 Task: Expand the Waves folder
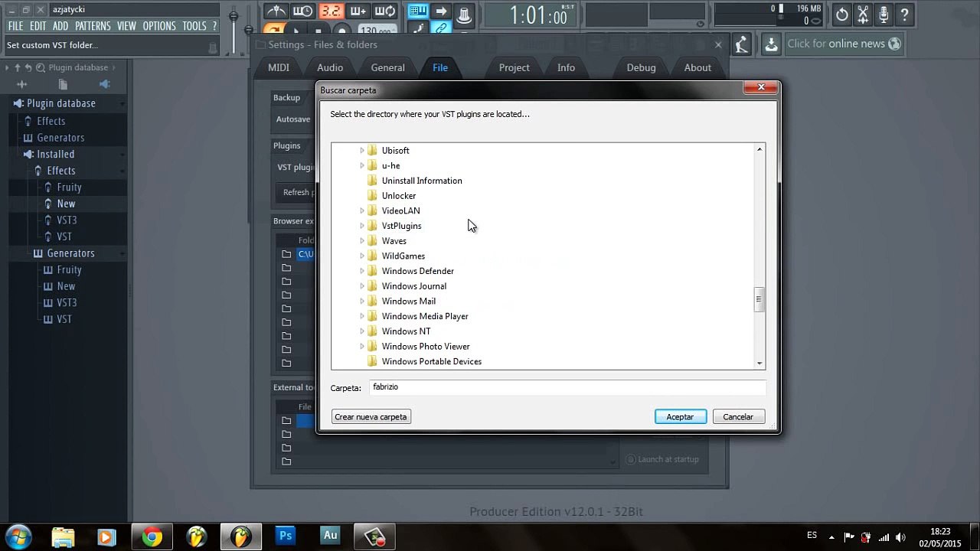(x=362, y=241)
